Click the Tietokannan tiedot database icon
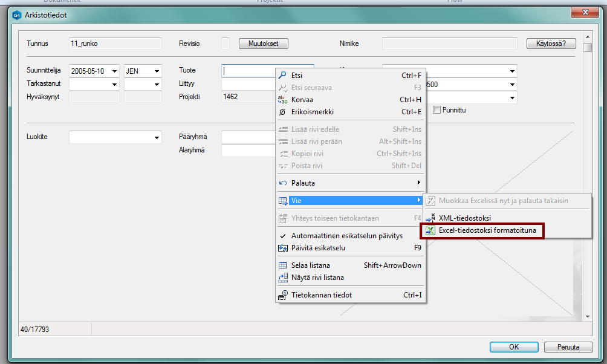The width and height of the screenshot is (607, 364). click(282, 295)
